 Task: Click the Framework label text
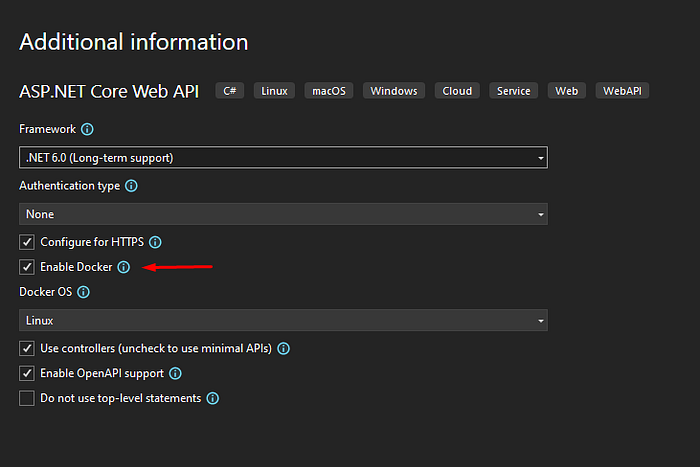[47, 129]
